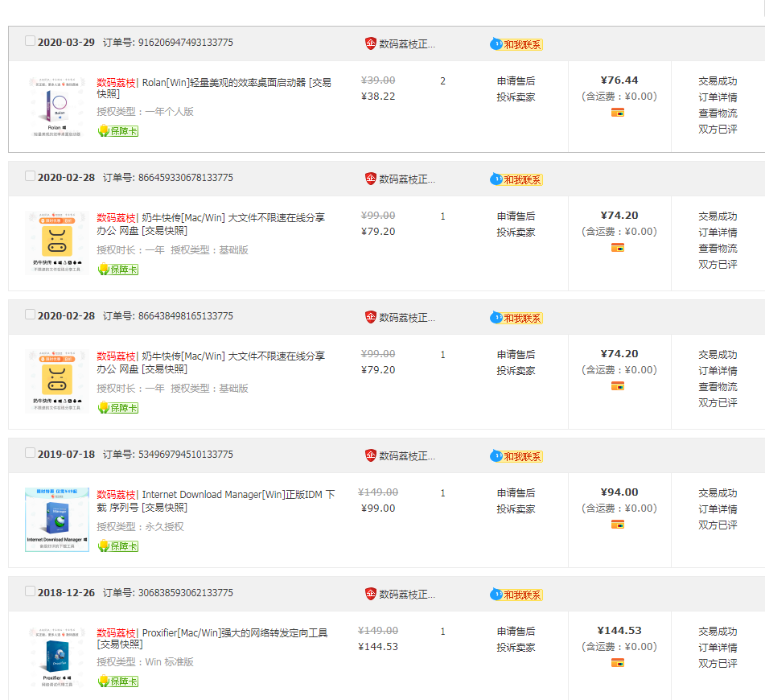
Task: Click 和我联系 chat icon for order 866459330678133775
Action: click(516, 179)
